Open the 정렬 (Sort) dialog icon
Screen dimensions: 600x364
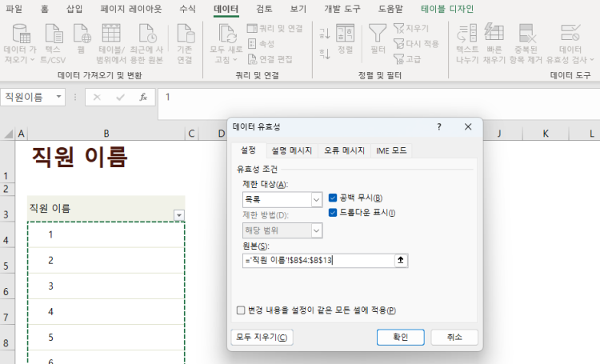pyautogui.click(x=345, y=34)
